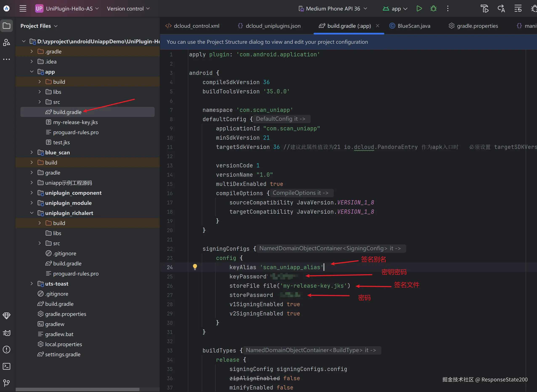Screen dimensions: 537x392
Task: Click the yellow lightbulb quick-fix icon
Action: point(195,267)
